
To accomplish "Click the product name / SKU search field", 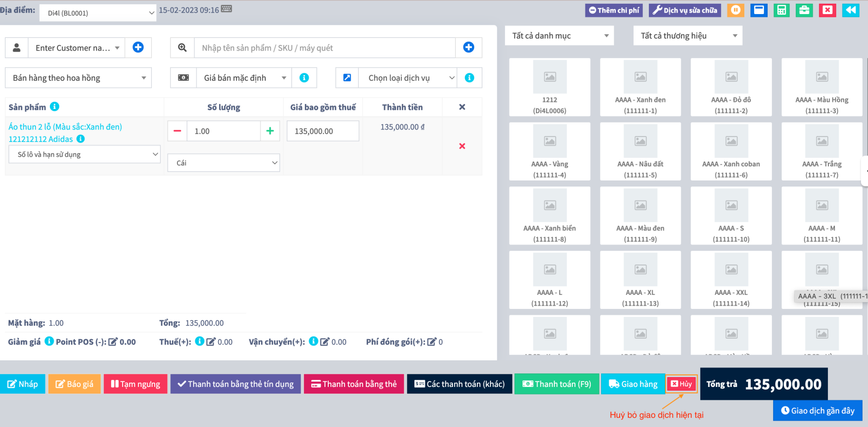I will [x=324, y=48].
